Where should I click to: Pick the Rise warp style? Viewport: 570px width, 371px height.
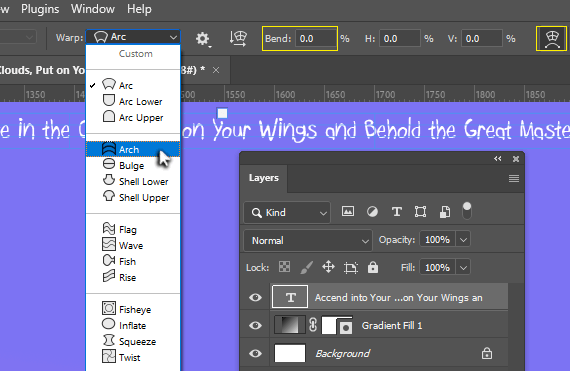[x=133, y=277]
